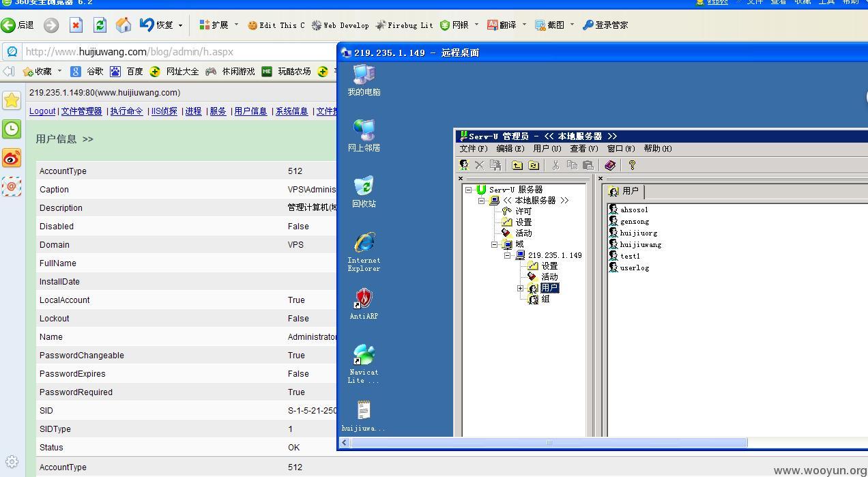
Task: Open the 截图 dropdown arrow
Action: pyautogui.click(x=572, y=25)
